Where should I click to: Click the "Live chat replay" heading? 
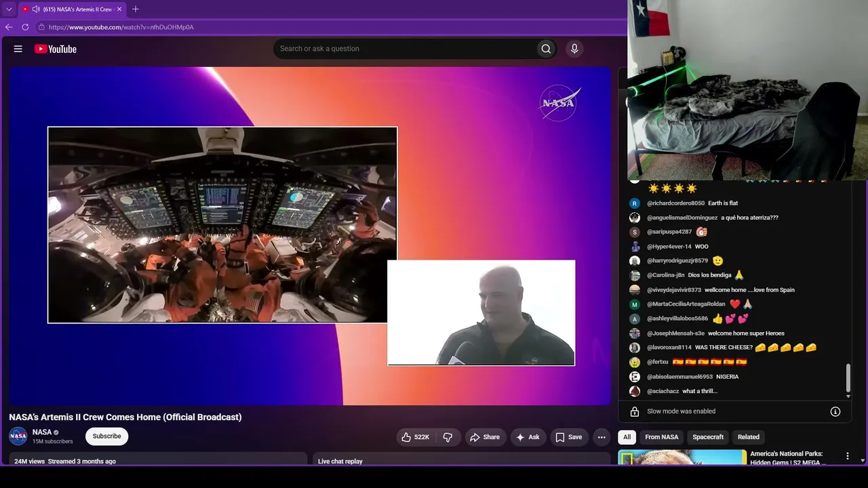[x=340, y=462]
